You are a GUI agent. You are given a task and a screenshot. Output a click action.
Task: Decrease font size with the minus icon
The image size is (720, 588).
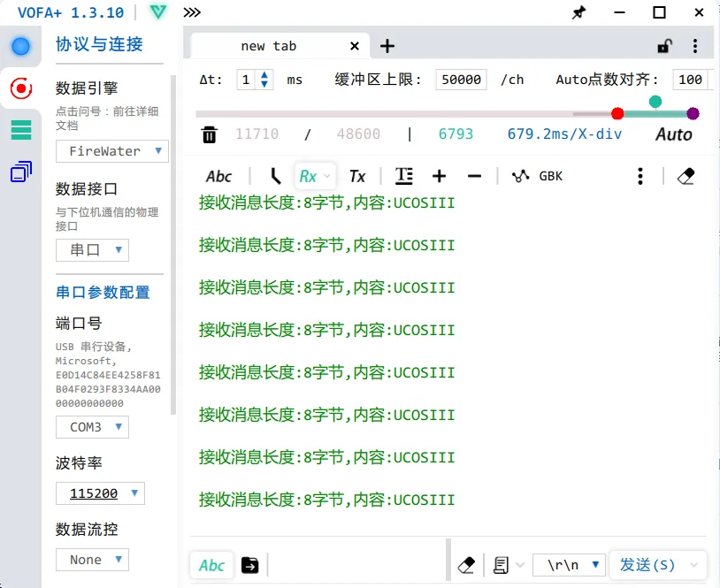click(x=475, y=176)
